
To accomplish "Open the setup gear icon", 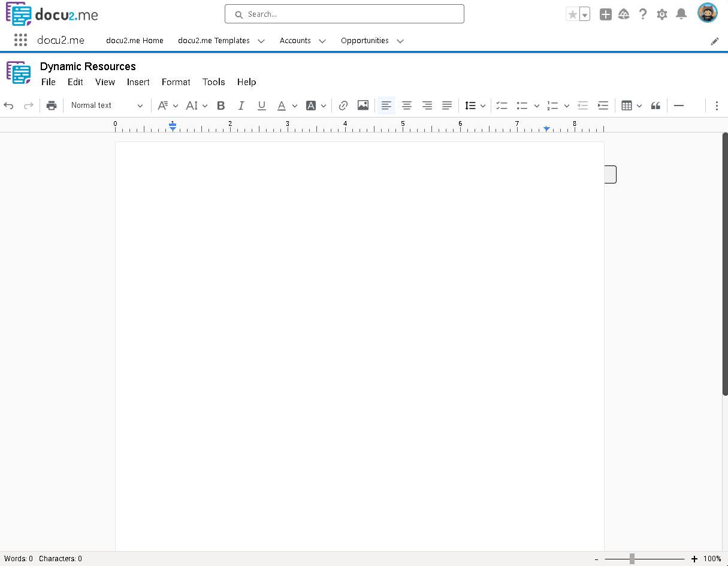I will tap(662, 14).
